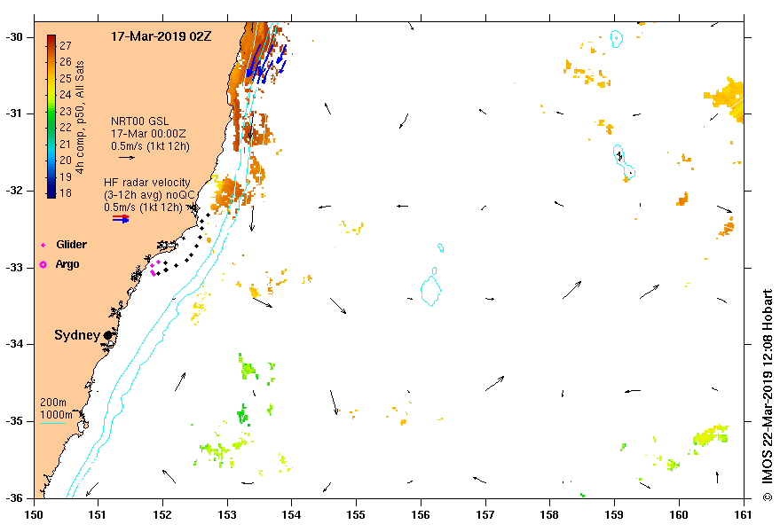This screenshot has width=780, height=532.
Task: Click the red-blue HF radar legend arrow
Action: tap(121, 218)
